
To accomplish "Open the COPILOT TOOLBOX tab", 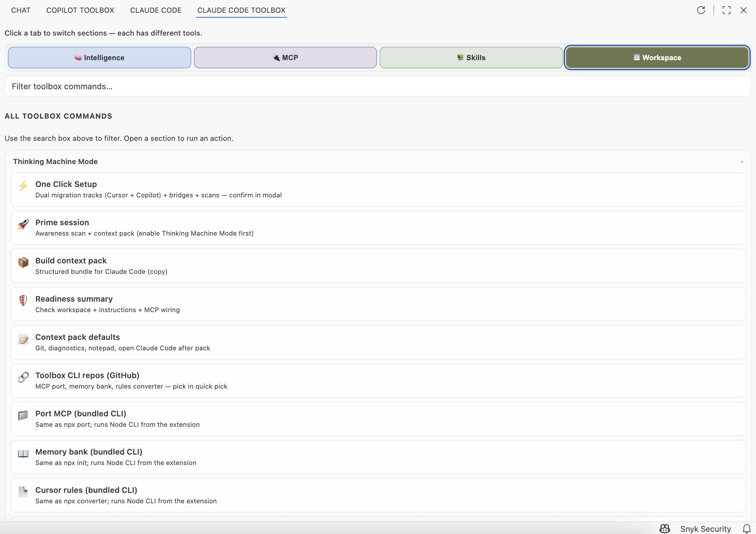I will coord(80,10).
